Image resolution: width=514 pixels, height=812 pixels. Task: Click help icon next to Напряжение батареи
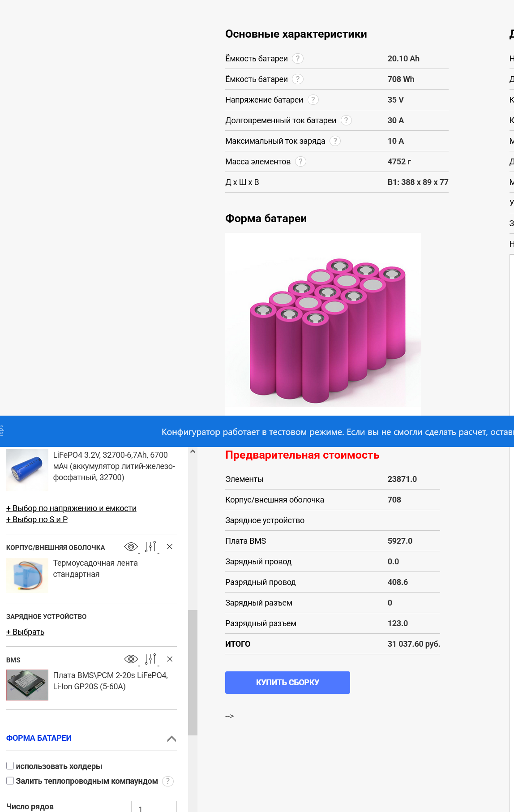pyautogui.click(x=313, y=100)
